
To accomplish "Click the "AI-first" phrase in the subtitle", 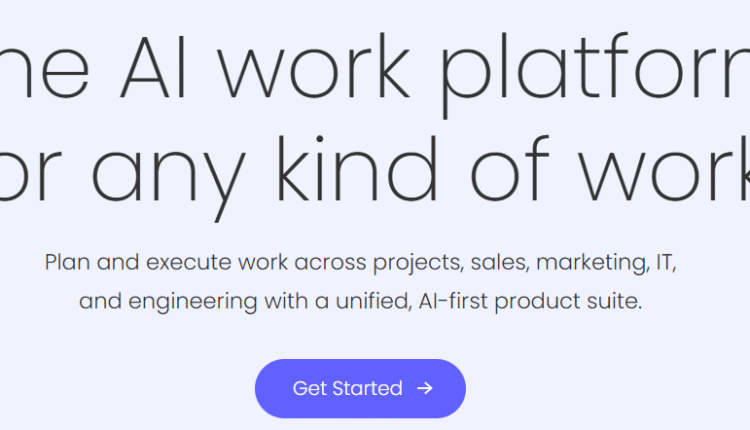I will pos(453,301).
